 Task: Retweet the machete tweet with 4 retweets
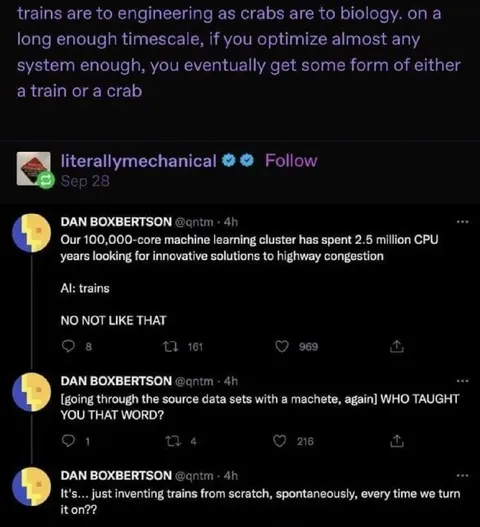173,441
